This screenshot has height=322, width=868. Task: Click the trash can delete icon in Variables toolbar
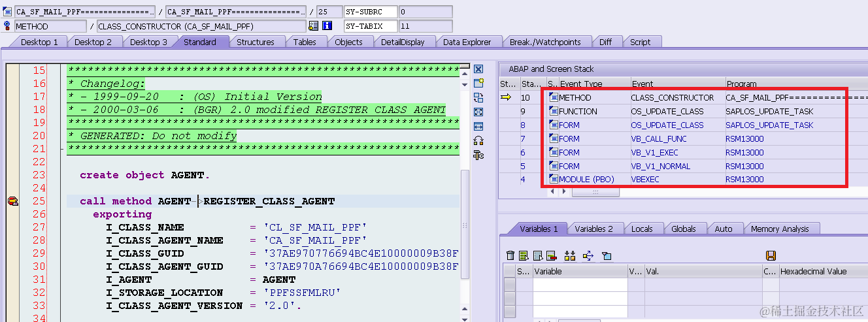pos(511,255)
